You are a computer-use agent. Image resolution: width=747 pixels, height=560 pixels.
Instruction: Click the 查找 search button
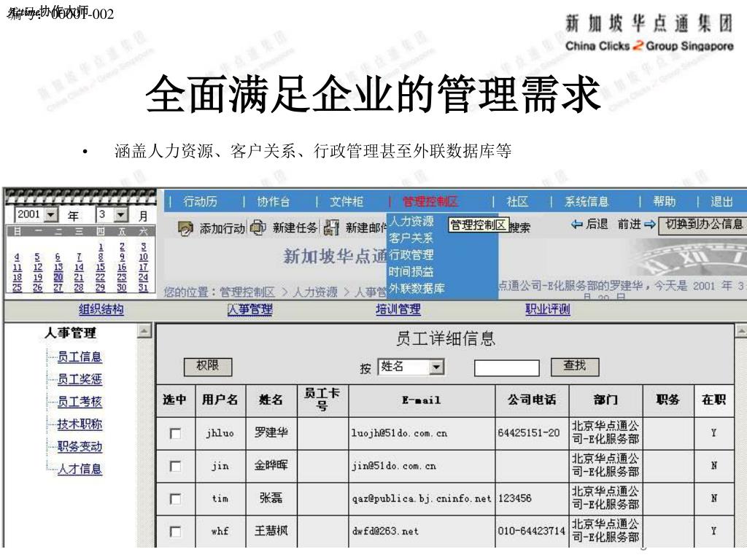[x=575, y=366]
